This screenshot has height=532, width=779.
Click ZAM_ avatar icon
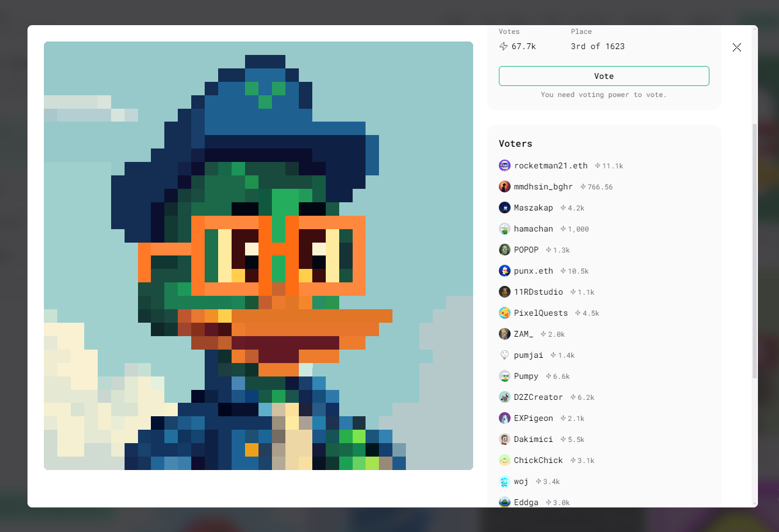point(505,334)
